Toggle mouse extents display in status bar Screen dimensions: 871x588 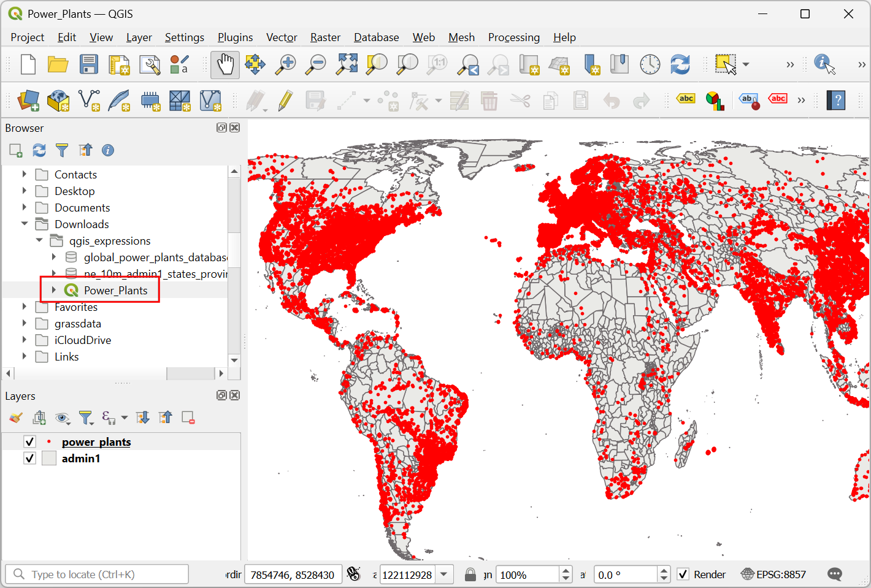(x=353, y=574)
